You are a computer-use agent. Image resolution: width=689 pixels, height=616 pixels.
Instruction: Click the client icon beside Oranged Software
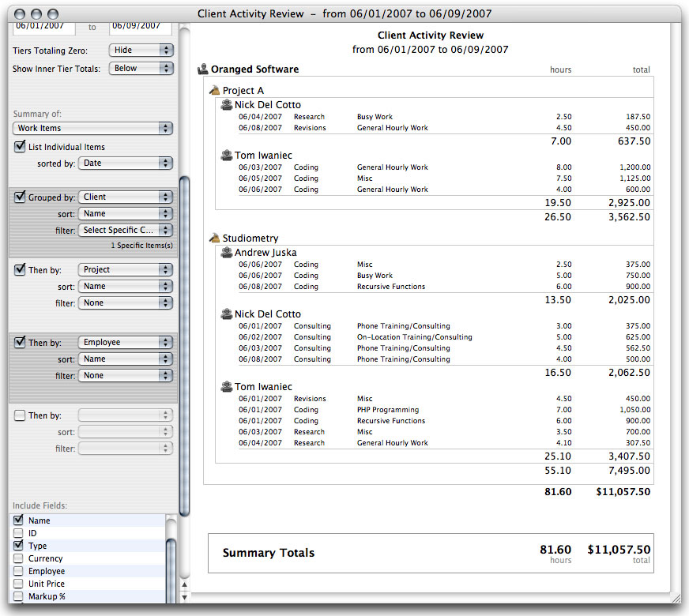click(203, 69)
